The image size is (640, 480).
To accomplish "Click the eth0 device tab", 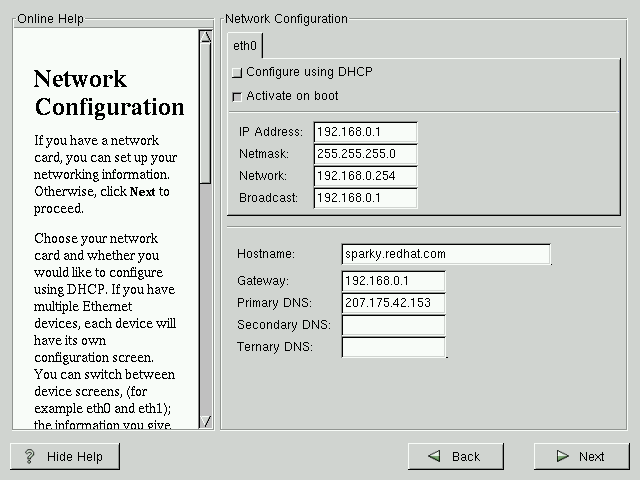I will pyautogui.click(x=245, y=46).
